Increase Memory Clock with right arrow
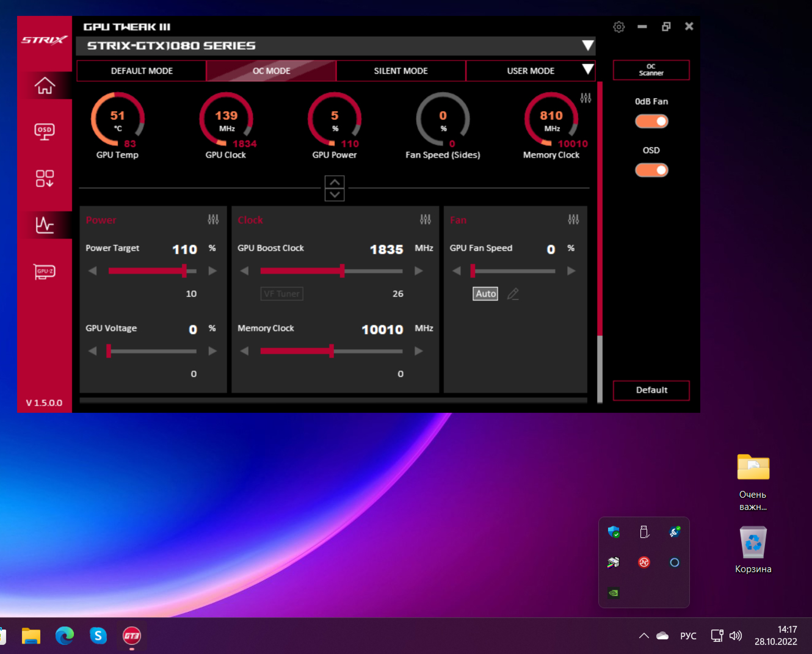This screenshot has width=812, height=654. pos(418,351)
